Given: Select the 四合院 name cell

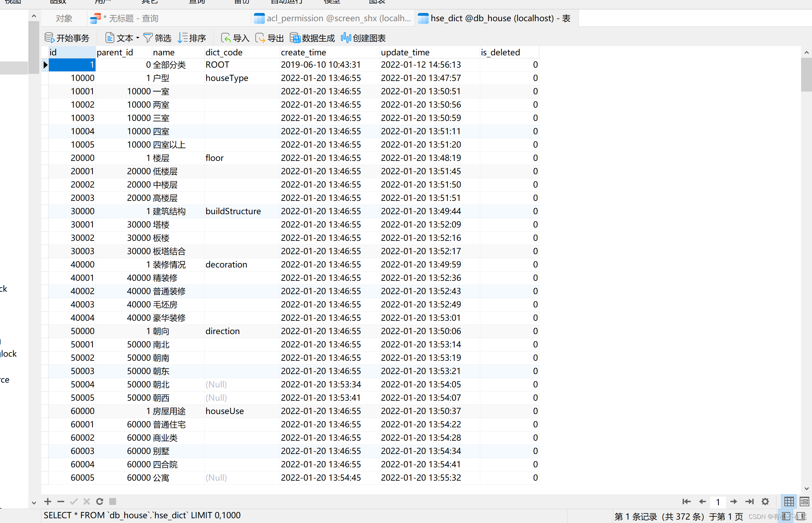Looking at the screenshot, I should 178,464.
